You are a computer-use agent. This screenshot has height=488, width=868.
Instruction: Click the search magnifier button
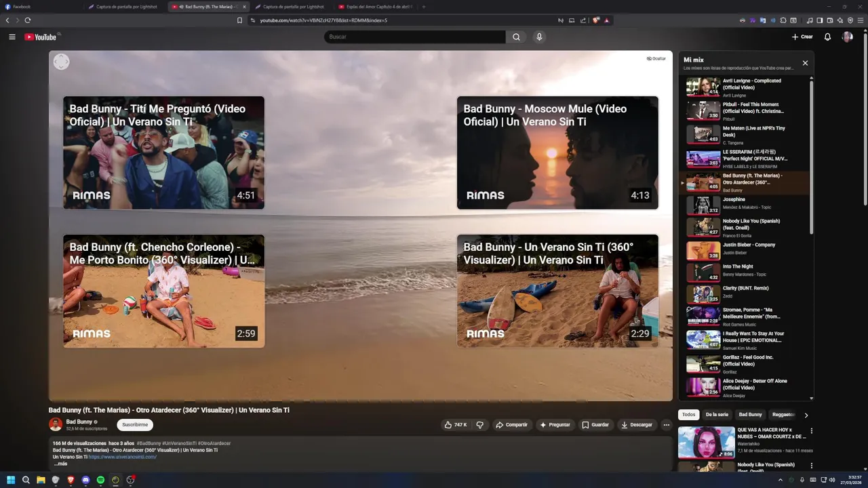click(516, 37)
